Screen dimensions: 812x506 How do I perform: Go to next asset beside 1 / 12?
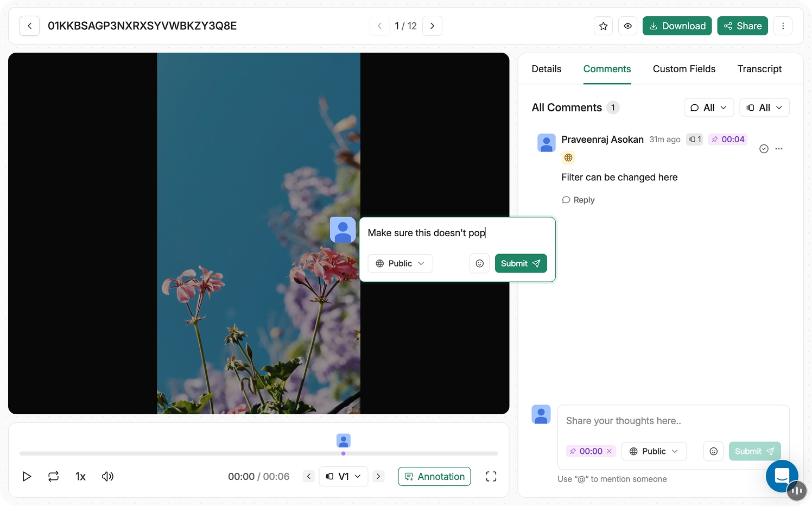432,26
